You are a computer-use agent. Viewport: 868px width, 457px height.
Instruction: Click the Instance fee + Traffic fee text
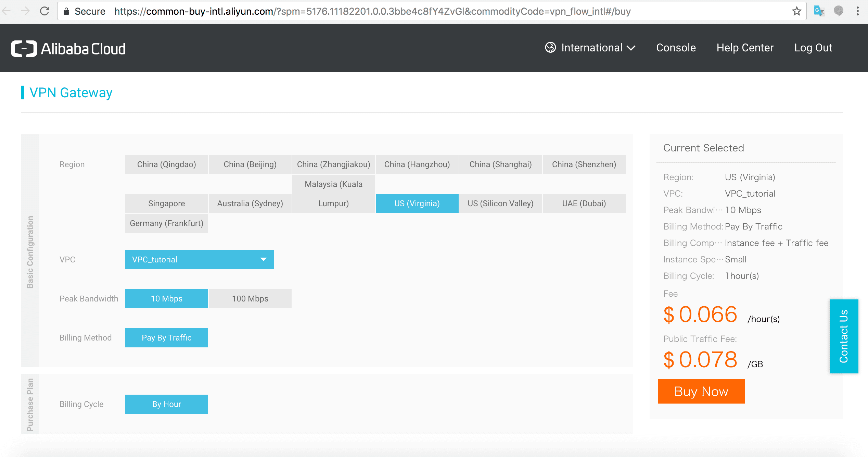pyautogui.click(x=777, y=243)
